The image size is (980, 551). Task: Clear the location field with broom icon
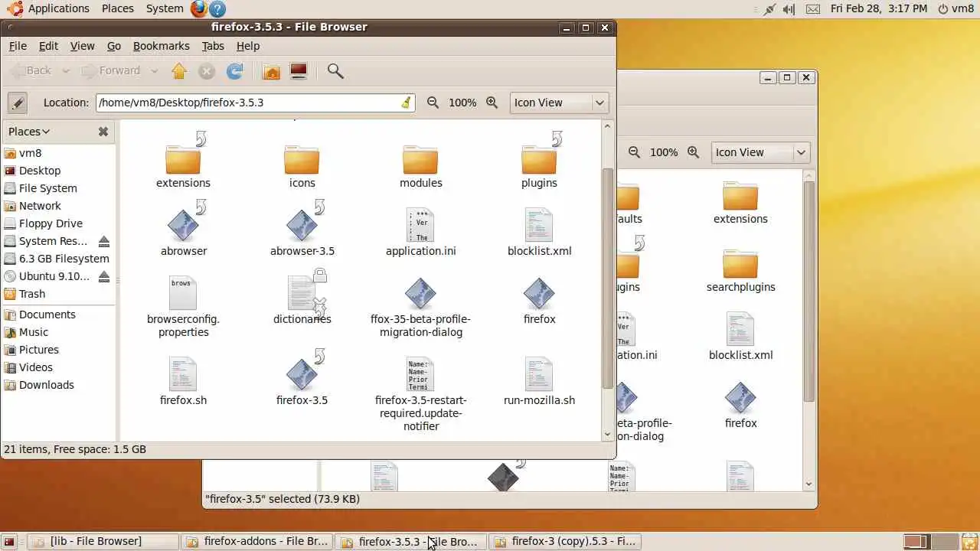406,103
